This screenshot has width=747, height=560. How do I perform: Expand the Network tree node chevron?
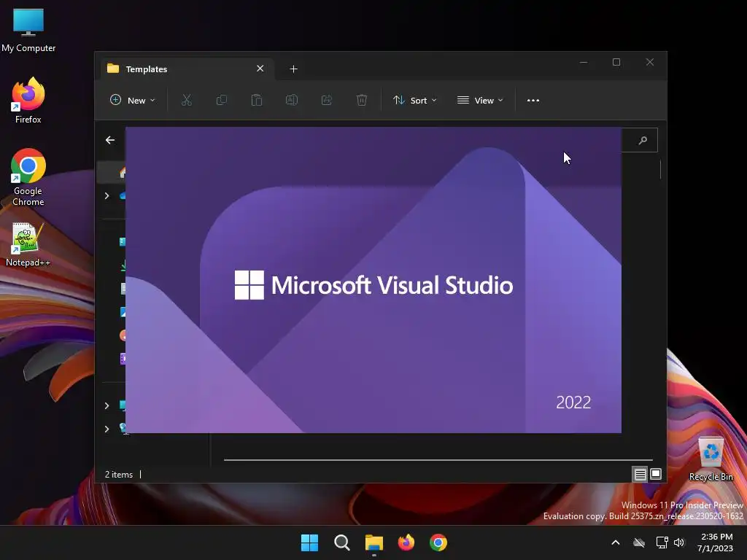tap(107, 429)
